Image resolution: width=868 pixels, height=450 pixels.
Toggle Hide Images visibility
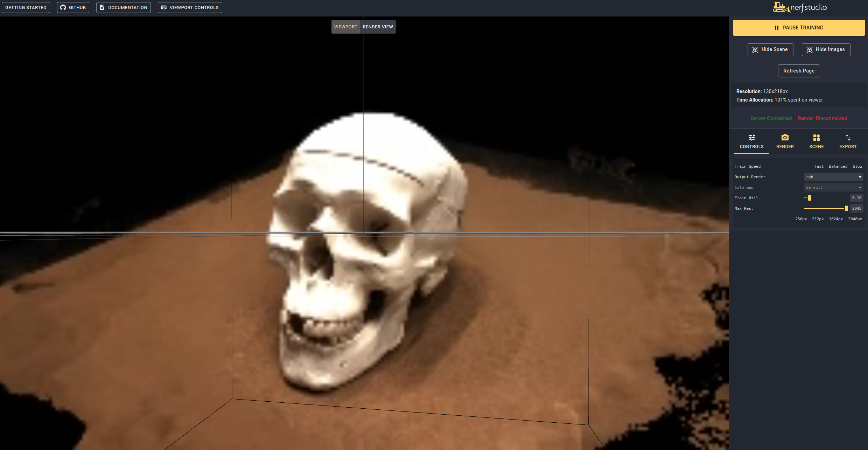[x=826, y=49]
